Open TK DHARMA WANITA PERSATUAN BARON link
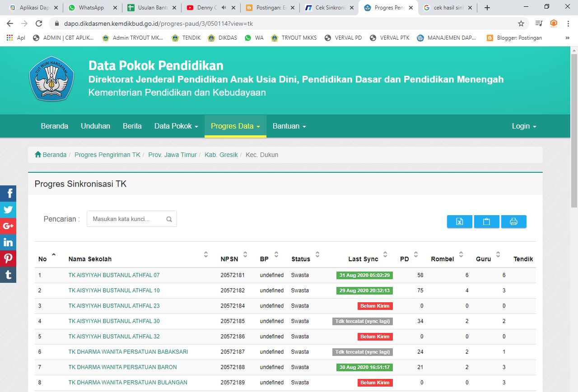Screen dimensions: 578x392 122,367
